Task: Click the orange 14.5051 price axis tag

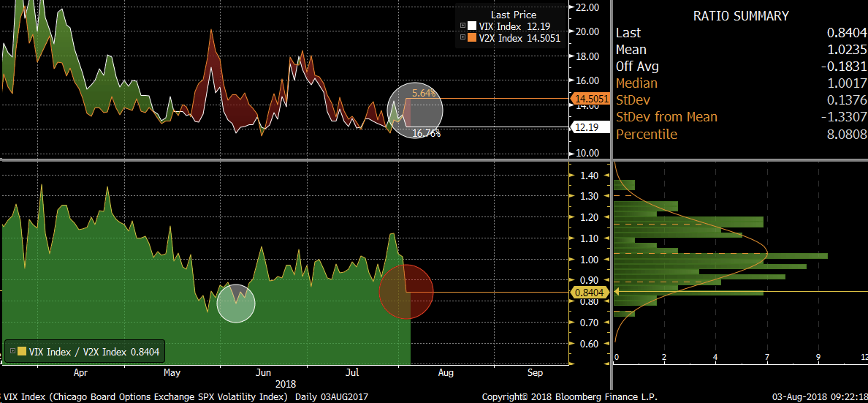Action: (590, 99)
